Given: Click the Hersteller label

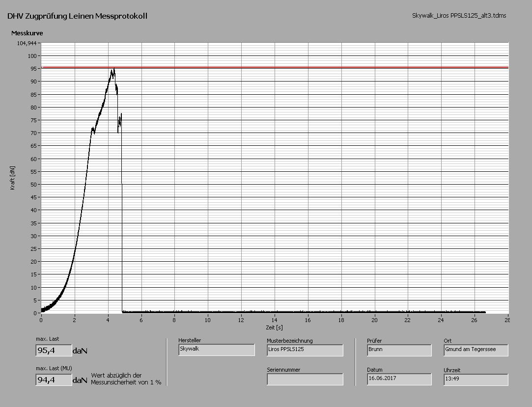Looking at the screenshot, I should click(190, 340).
